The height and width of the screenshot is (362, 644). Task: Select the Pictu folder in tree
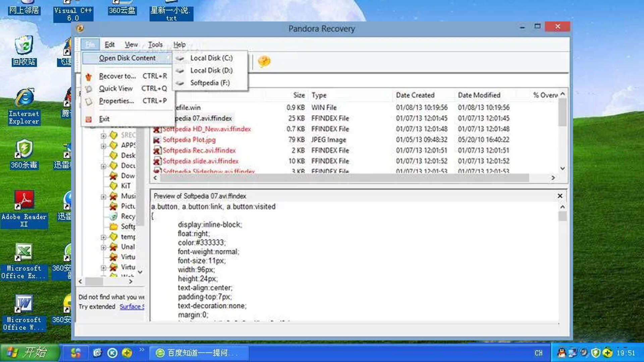coord(128,206)
